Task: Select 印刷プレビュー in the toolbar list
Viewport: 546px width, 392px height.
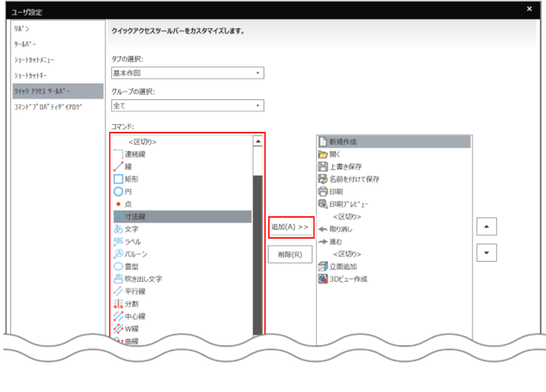Action: [349, 204]
